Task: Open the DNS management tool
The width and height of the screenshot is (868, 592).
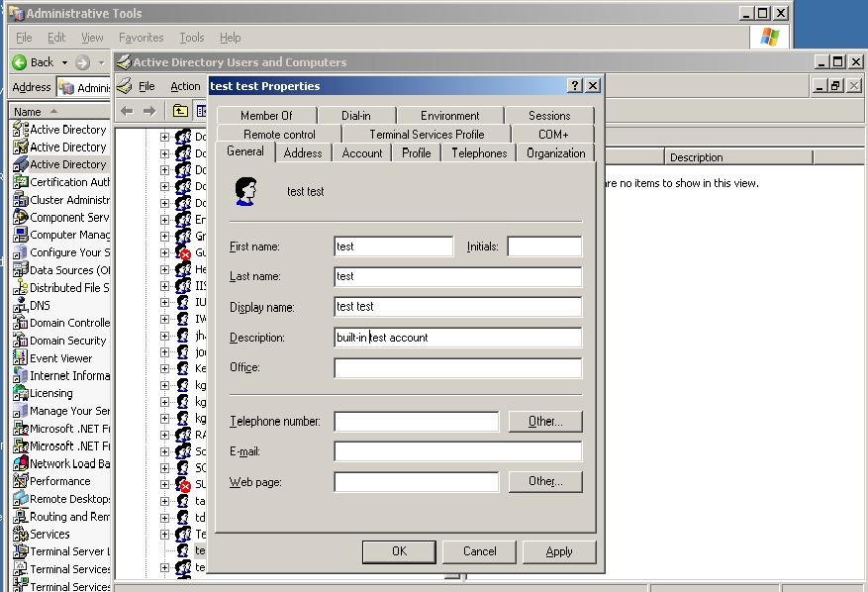Action: coord(32,305)
